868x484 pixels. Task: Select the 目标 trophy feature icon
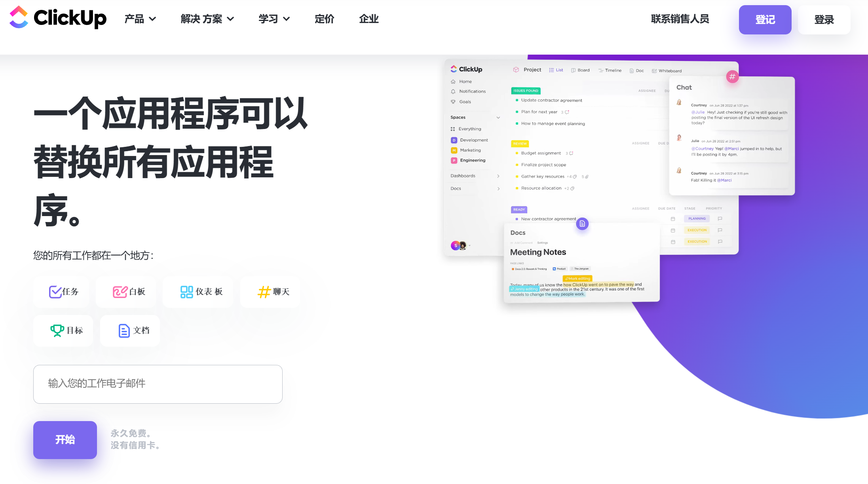pyautogui.click(x=57, y=330)
